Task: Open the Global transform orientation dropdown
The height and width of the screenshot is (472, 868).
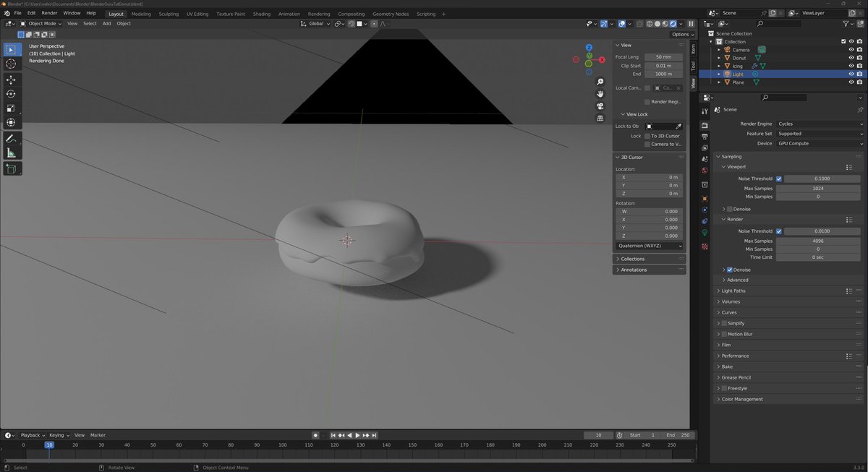Action: coord(315,24)
